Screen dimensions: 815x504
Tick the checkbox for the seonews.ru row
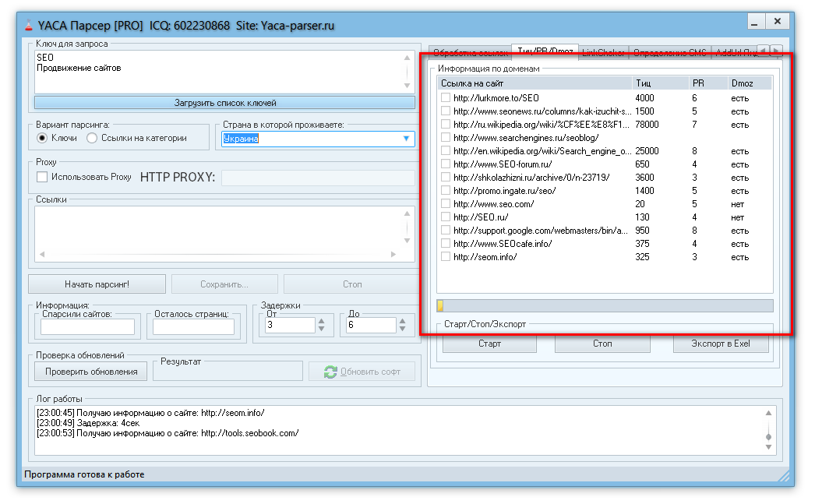(446, 111)
